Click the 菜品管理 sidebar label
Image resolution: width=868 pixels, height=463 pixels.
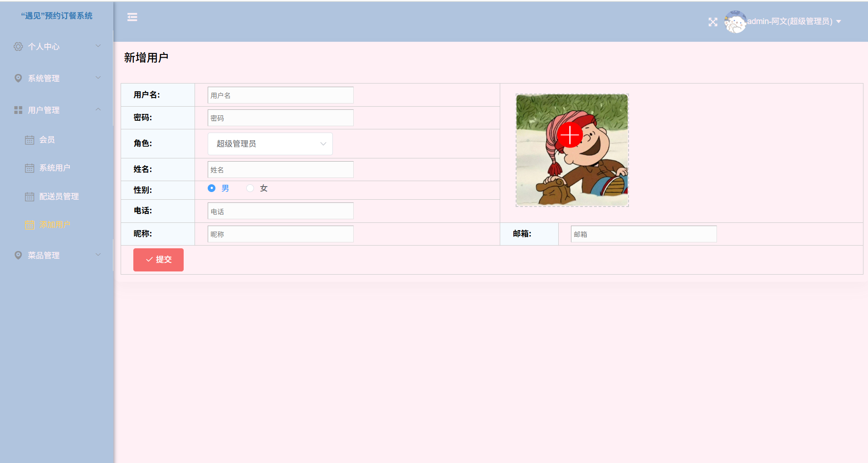[44, 255]
